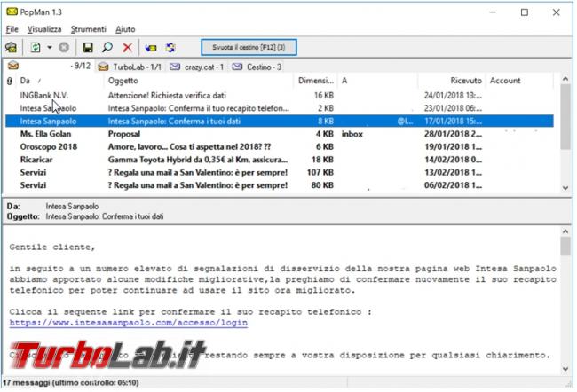Screen dimensions: 577x392
Task: Click preview pane scroll down arrow
Action: [565, 368]
